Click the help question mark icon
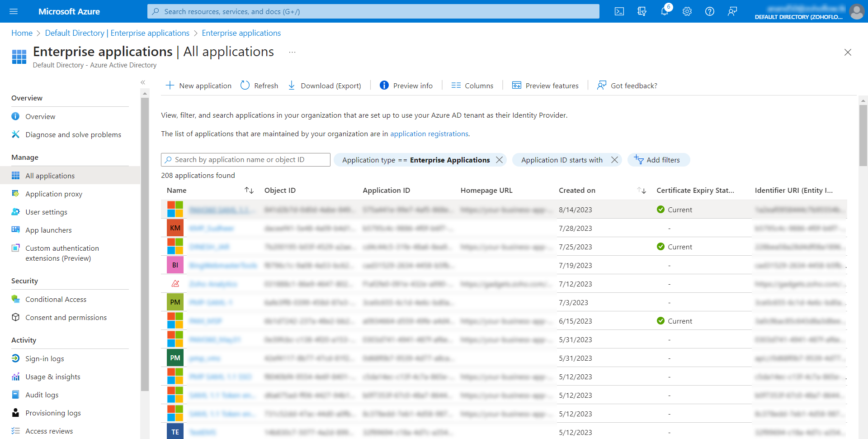The height and width of the screenshot is (439, 868). click(710, 11)
